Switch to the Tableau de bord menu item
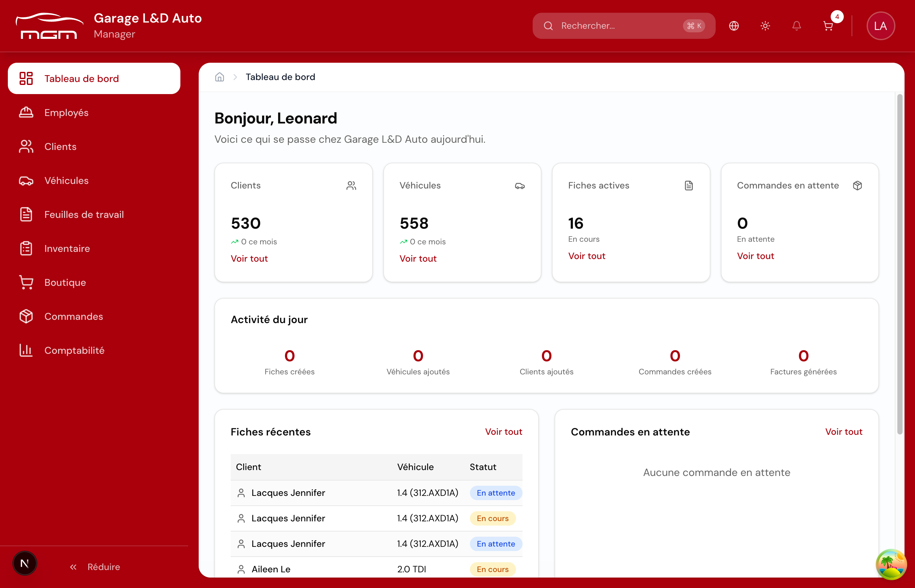The height and width of the screenshot is (588, 915). click(81, 78)
